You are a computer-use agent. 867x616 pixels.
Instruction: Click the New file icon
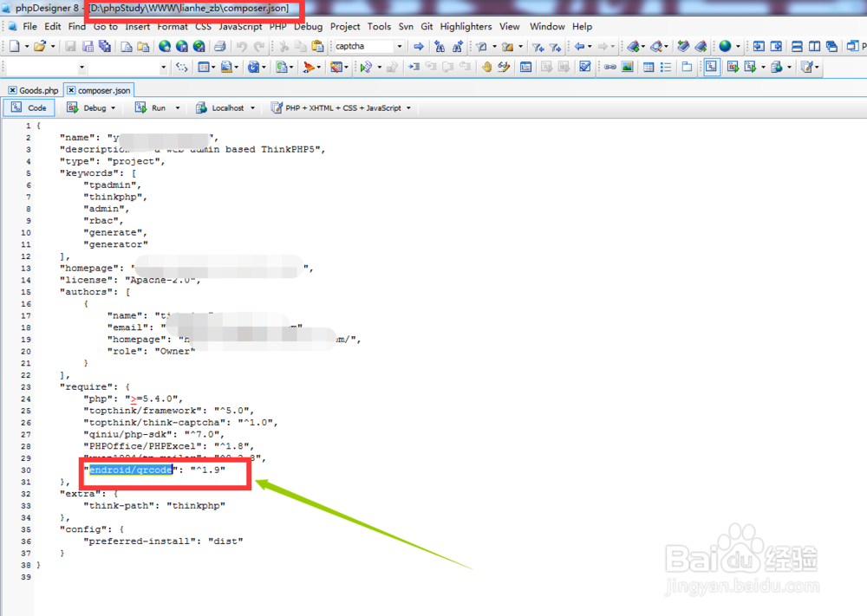click(15, 47)
